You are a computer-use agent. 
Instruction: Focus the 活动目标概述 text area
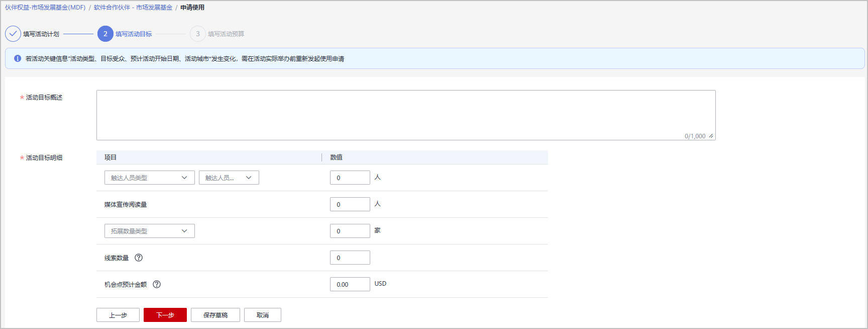tap(405, 115)
